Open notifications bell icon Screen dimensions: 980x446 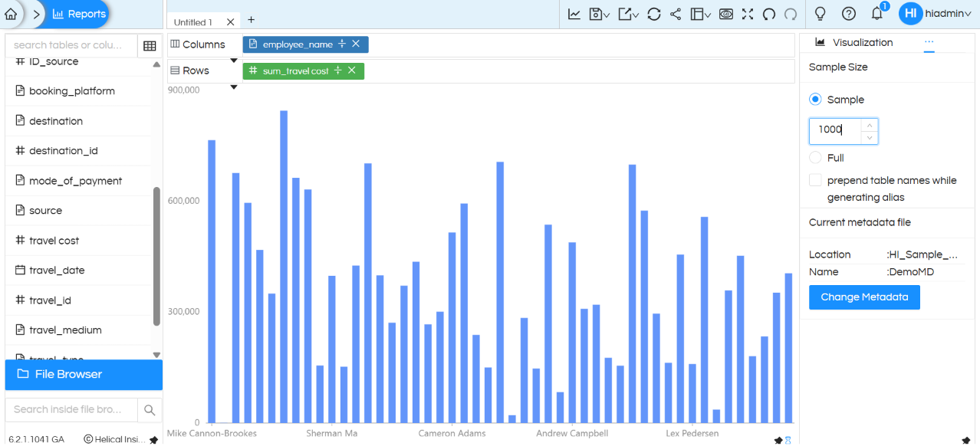coord(877,14)
